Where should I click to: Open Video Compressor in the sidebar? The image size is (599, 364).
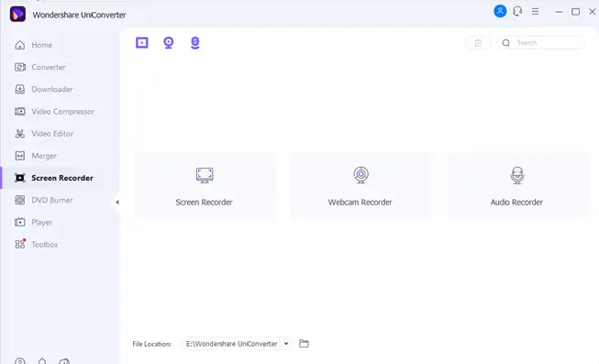point(60,112)
